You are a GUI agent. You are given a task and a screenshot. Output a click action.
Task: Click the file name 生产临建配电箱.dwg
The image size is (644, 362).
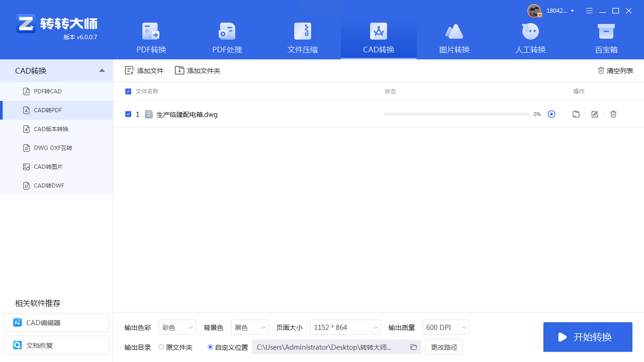pyautogui.click(x=187, y=114)
